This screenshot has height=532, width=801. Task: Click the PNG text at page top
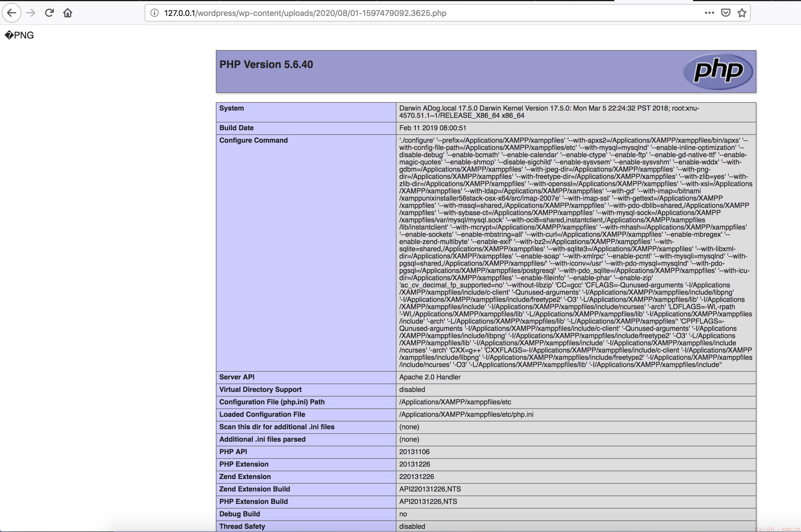click(19, 35)
